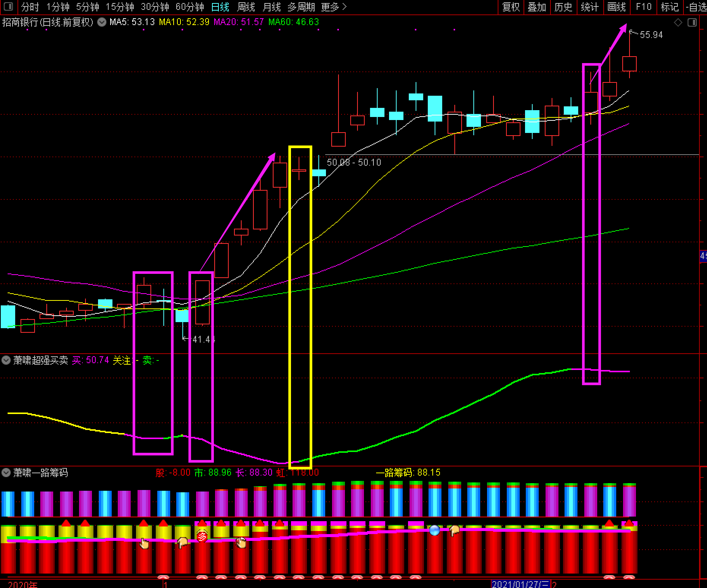The image size is (707, 588).
Task: Open 萧啸超强买卖 indicator dropdown arrow
Action: [6, 360]
